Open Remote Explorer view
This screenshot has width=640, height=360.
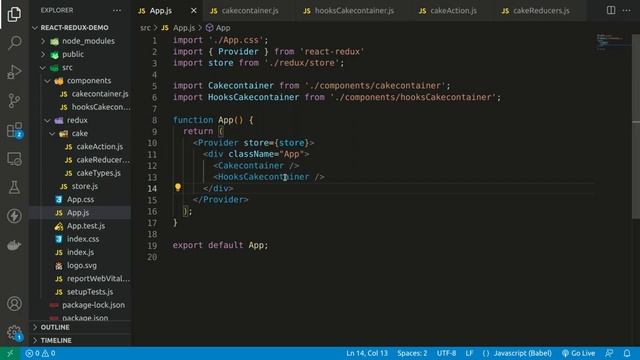[x=14, y=159]
